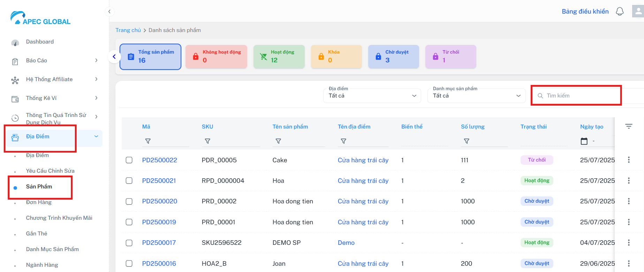The height and width of the screenshot is (272, 644).
Task: Open the calendar date picker for Ngày tạo
Action: (x=584, y=141)
